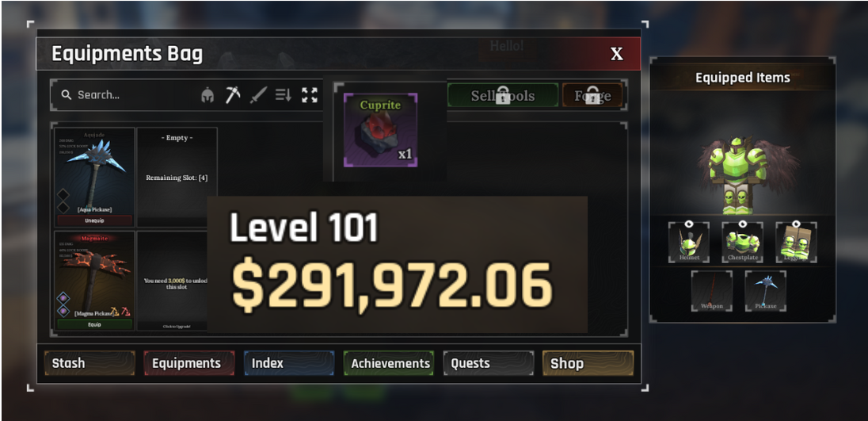Select the equipped Pickaxe slot
This screenshot has height=421, width=868.
[x=766, y=291]
